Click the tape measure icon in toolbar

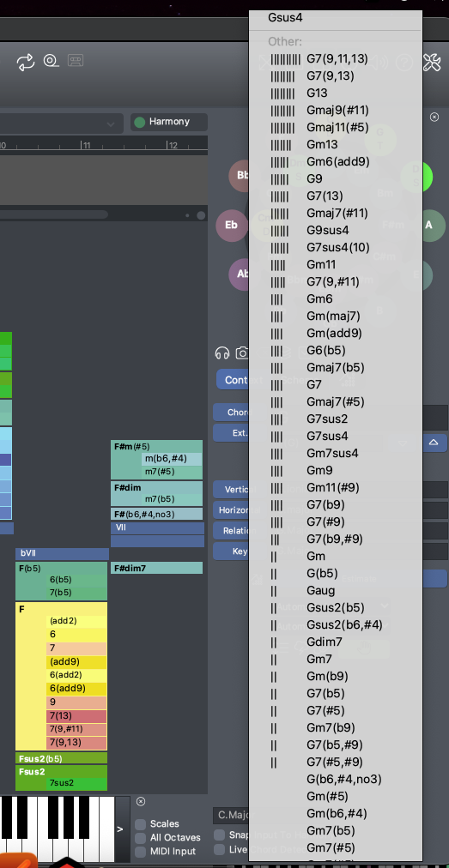click(51, 60)
